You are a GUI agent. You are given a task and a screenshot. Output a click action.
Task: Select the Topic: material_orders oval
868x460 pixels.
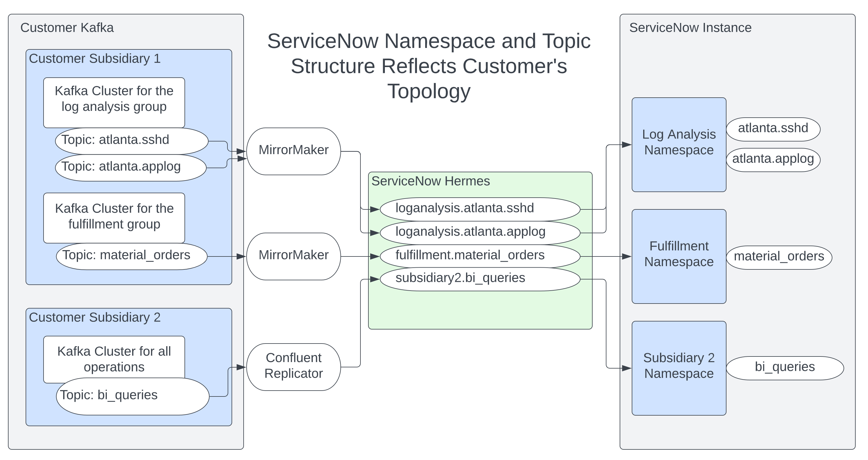[132, 256]
